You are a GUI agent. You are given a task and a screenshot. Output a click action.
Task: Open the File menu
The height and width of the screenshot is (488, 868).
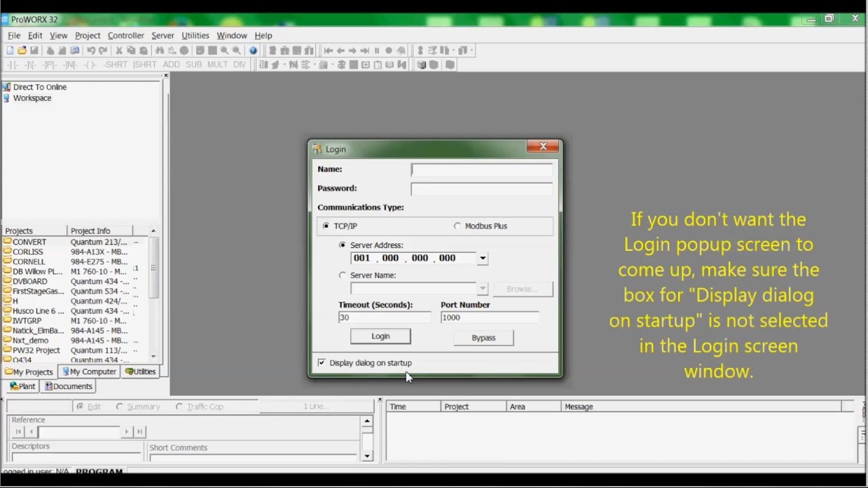pos(14,35)
